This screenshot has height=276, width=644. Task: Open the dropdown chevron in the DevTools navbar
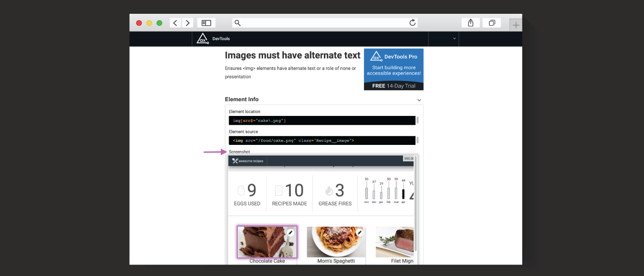(454, 39)
